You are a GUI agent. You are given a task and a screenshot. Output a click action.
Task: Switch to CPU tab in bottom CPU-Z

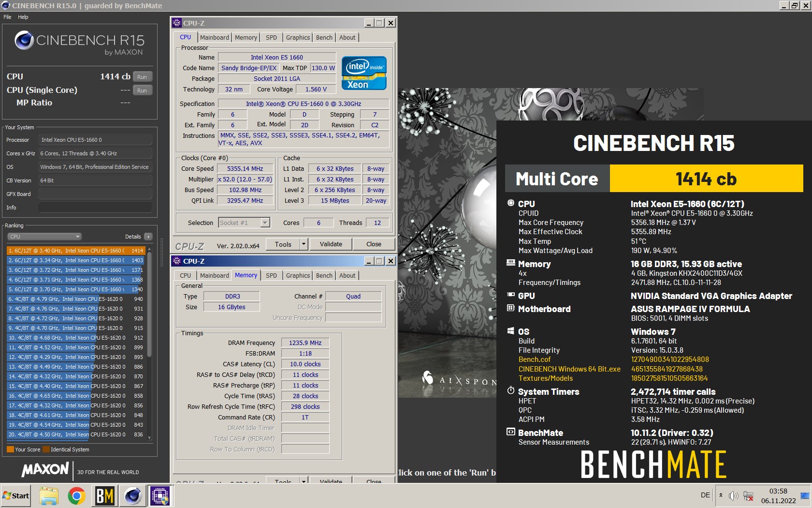[x=186, y=275]
